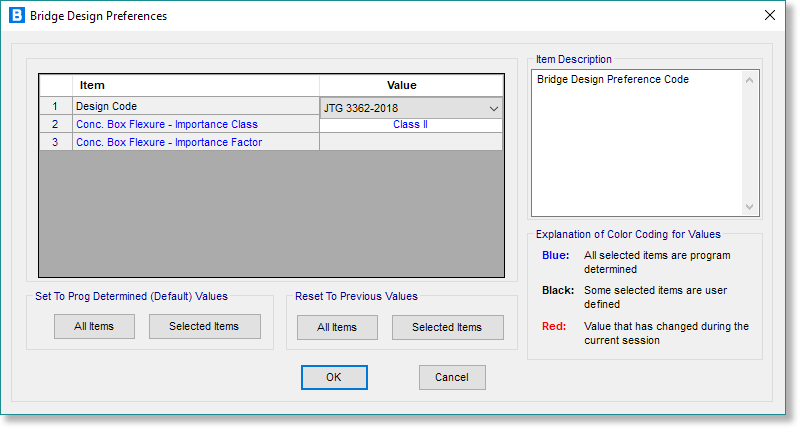800x433 pixels.
Task: Select row number 3 header
Action: point(56,142)
